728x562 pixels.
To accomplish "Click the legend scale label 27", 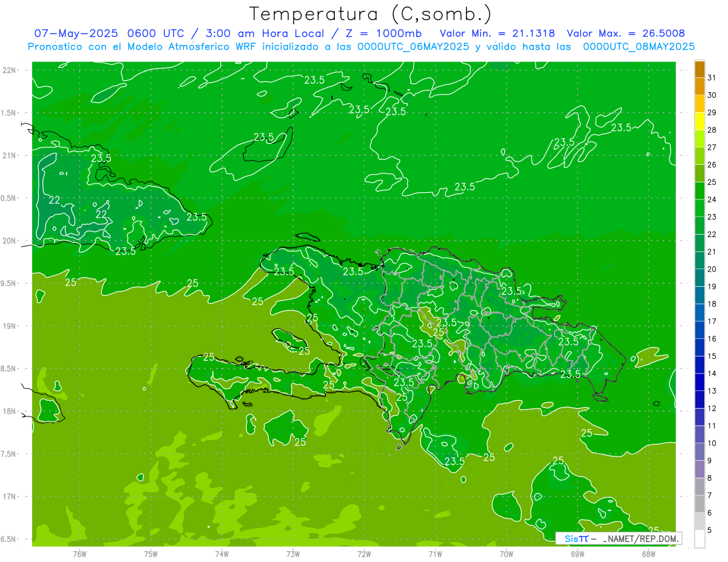I will (x=712, y=147).
